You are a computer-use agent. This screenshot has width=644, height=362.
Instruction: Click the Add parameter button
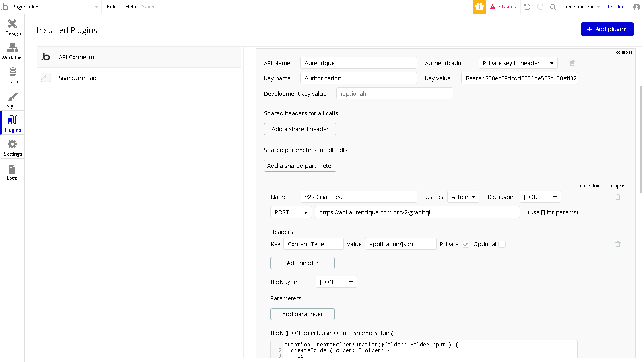[x=303, y=314]
